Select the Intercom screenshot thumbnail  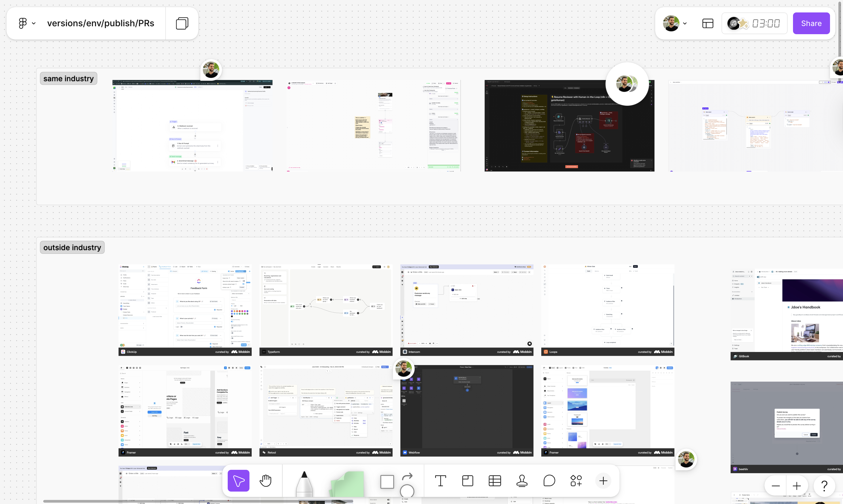(x=467, y=310)
